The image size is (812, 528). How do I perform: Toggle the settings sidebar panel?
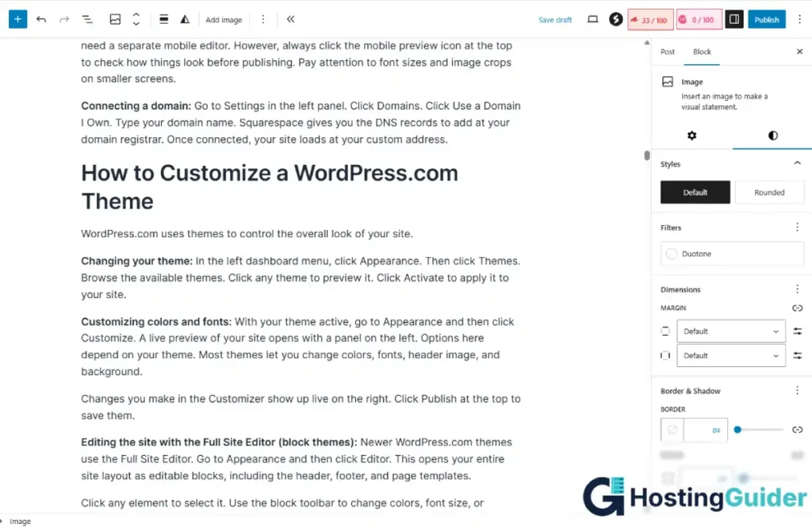pyautogui.click(x=734, y=19)
